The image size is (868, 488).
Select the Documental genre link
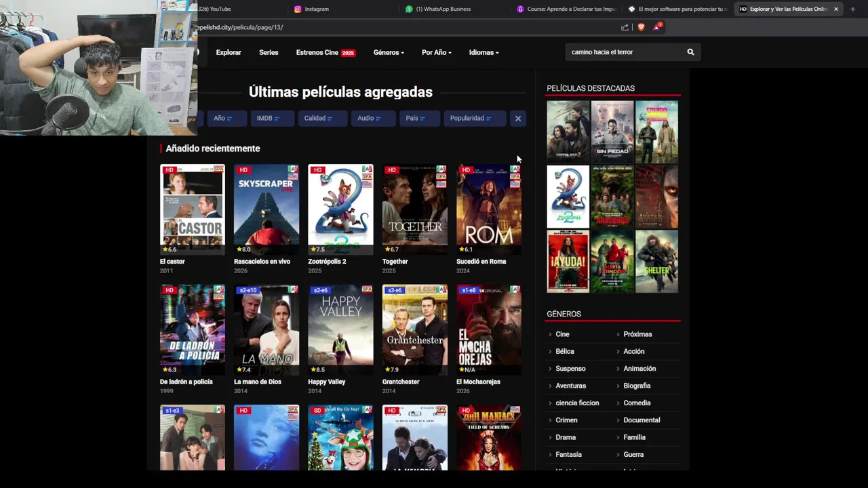click(x=642, y=420)
